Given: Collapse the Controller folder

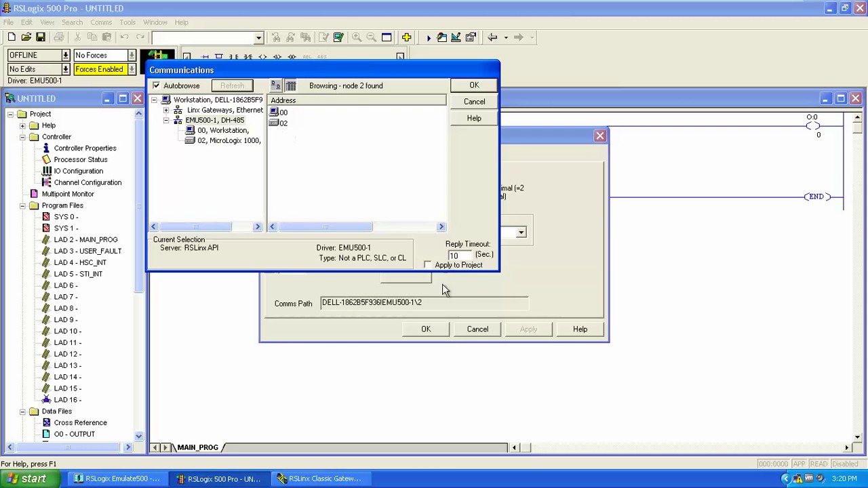Looking at the screenshot, I should pos(22,137).
